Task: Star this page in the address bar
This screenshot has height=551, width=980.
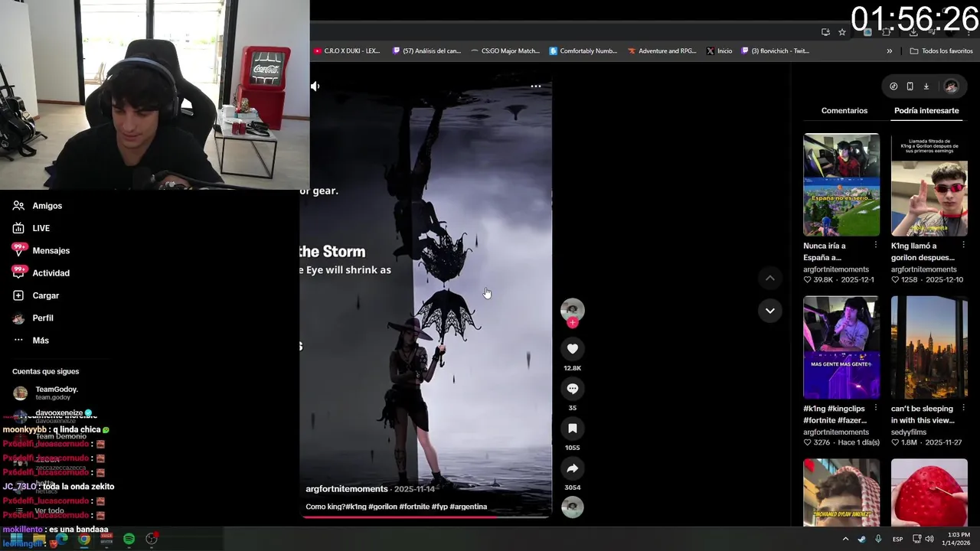Action: [842, 32]
